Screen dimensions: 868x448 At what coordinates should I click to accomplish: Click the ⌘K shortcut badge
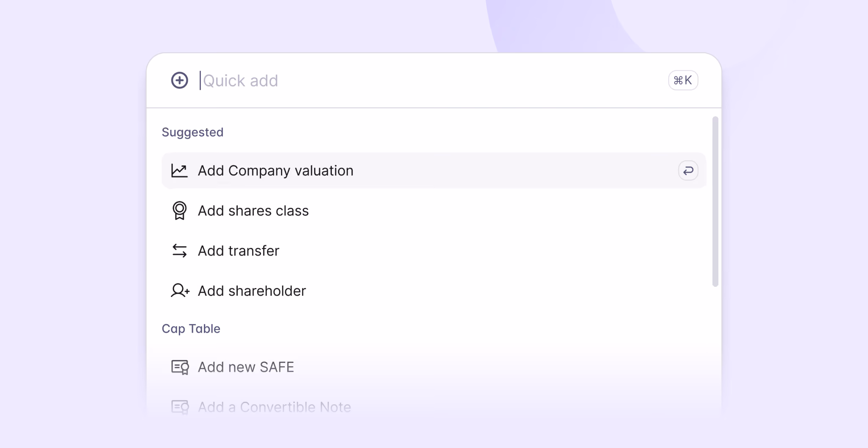pos(683,80)
